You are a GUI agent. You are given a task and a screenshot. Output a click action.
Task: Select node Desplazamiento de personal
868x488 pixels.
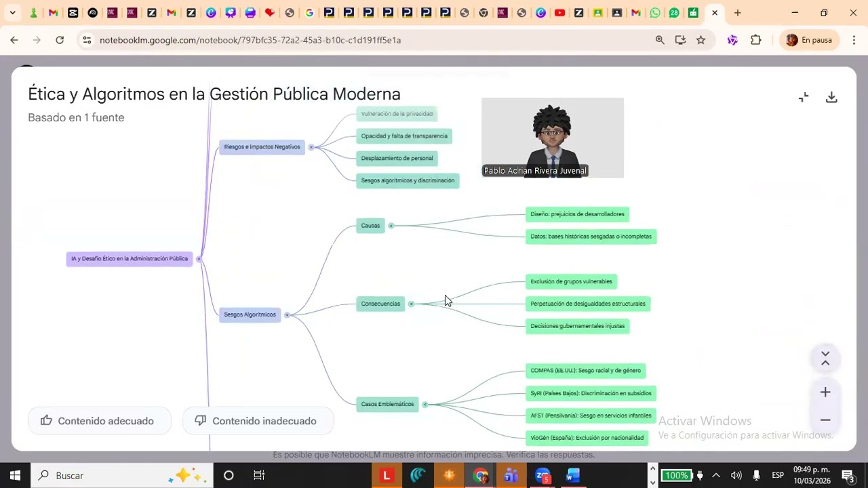click(397, 159)
